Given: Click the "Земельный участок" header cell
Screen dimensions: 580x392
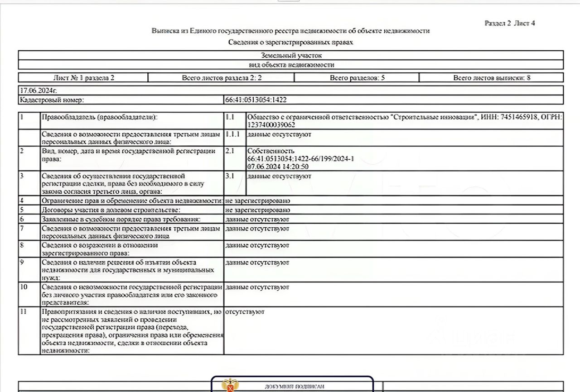Looking at the screenshot, I should point(291,55).
